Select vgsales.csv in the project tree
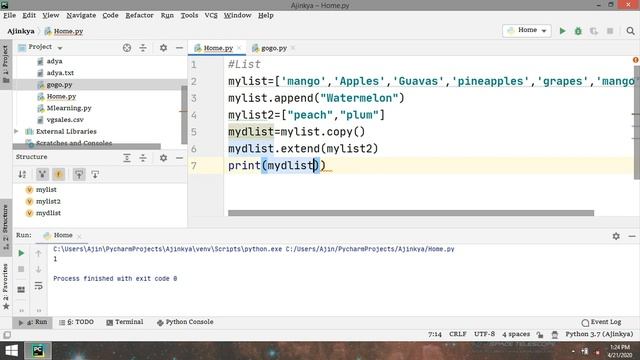Viewport: 640px width, 360px height. coord(65,120)
